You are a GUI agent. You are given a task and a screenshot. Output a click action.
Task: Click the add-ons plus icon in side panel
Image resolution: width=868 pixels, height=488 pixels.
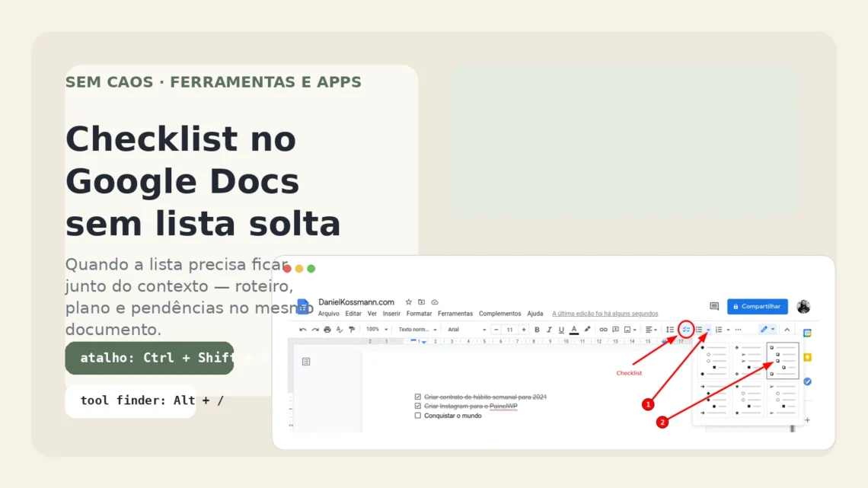[807, 420]
